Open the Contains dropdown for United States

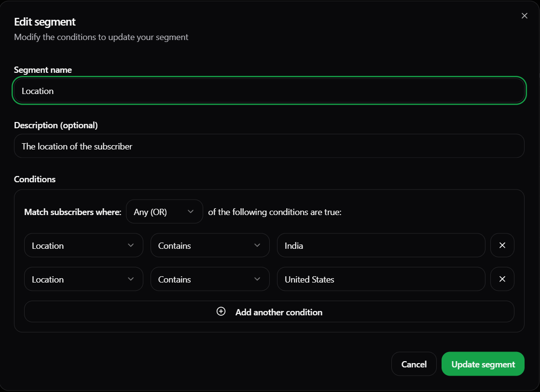pyautogui.click(x=210, y=279)
